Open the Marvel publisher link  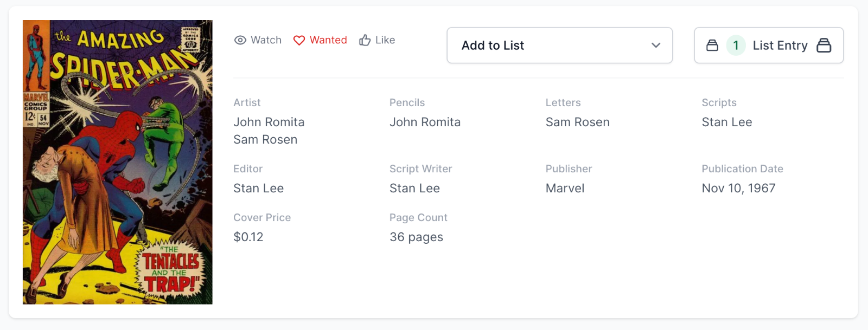(565, 189)
